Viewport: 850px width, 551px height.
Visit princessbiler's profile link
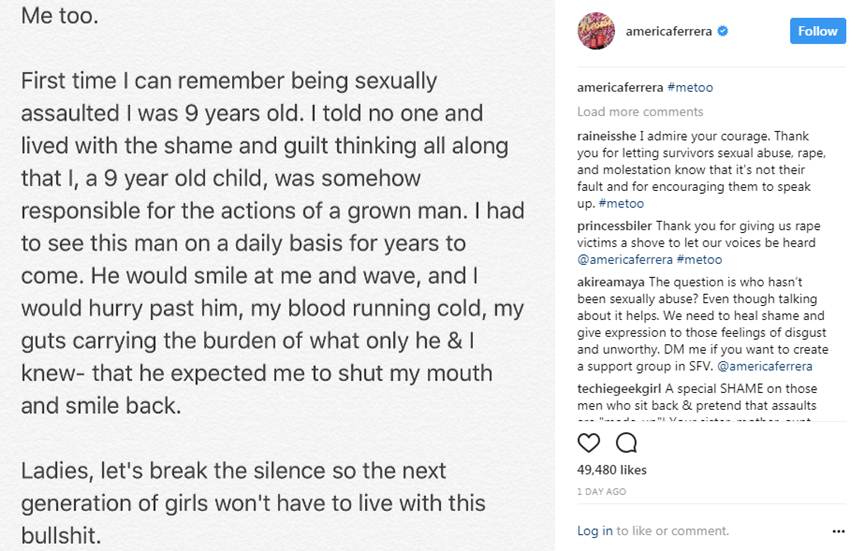click(x=613, y=226)
